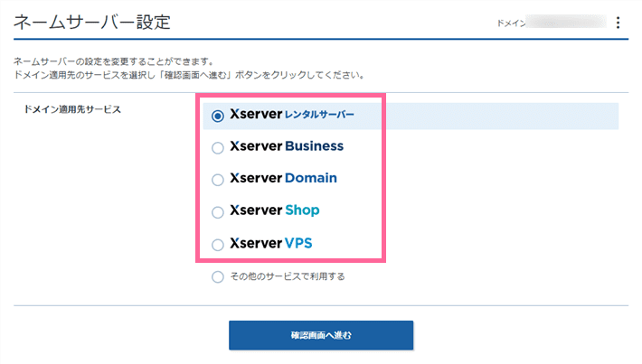Click the blurred domain name field
Viewport: 642px width, 364px height.
pyautogui.click(x=566, y=22)
